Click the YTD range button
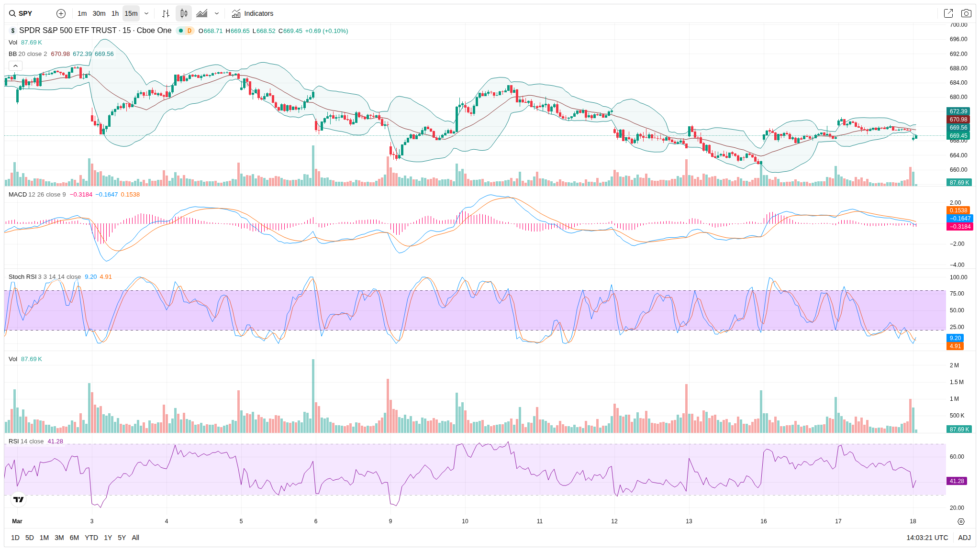 click(91, 538)
